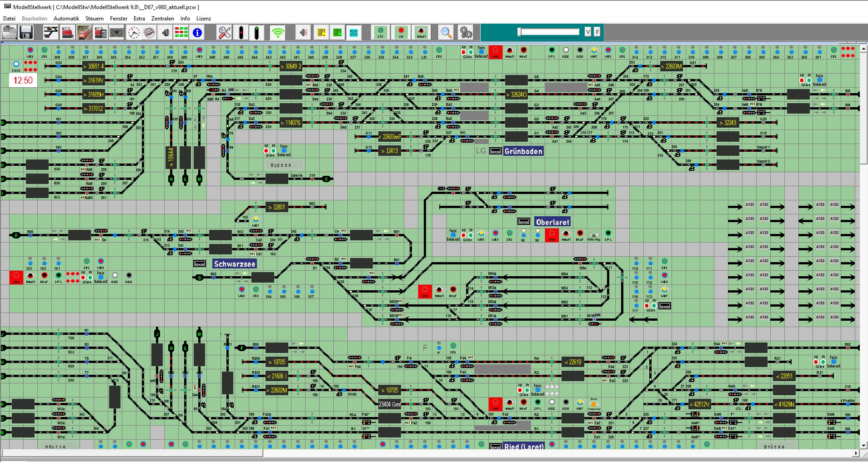Click the green Wi-Fi connection icon
This screenshot has height=462, width=868.
click(x=277, y=33)
